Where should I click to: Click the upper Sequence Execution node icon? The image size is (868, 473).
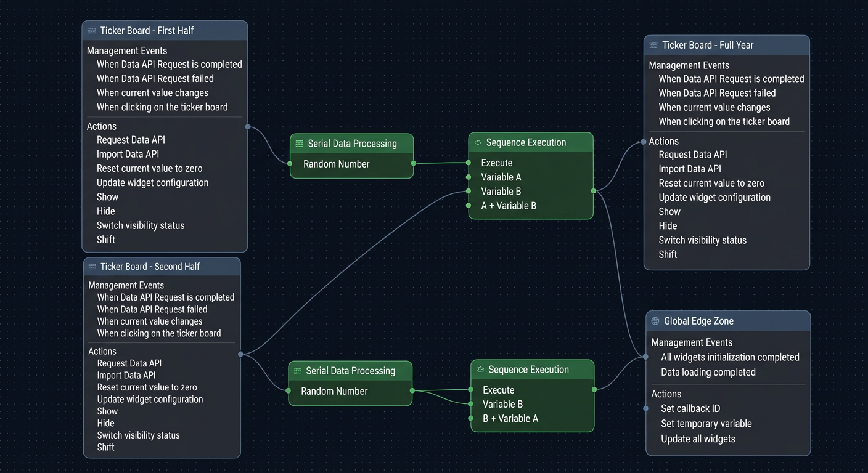pos(478,143)
